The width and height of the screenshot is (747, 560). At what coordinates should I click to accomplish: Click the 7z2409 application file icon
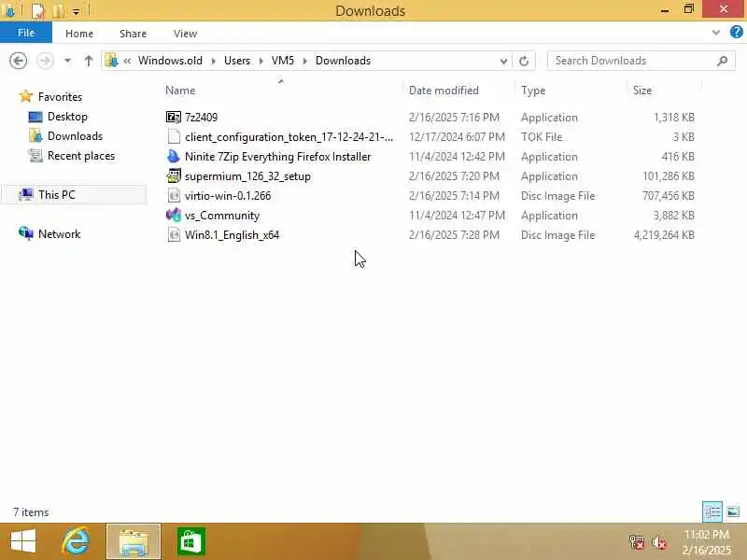[x=174, y=118]
